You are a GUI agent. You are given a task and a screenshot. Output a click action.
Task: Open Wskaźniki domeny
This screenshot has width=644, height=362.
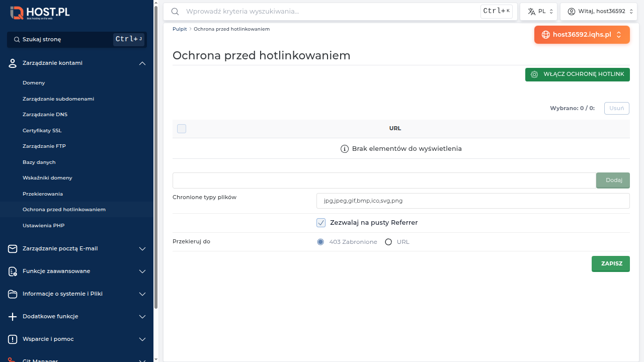[47, 178]
